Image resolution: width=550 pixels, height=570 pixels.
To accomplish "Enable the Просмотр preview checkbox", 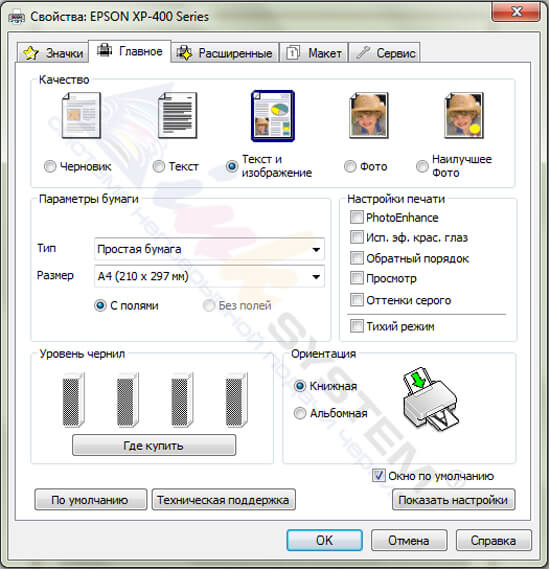I will (357, 278).
